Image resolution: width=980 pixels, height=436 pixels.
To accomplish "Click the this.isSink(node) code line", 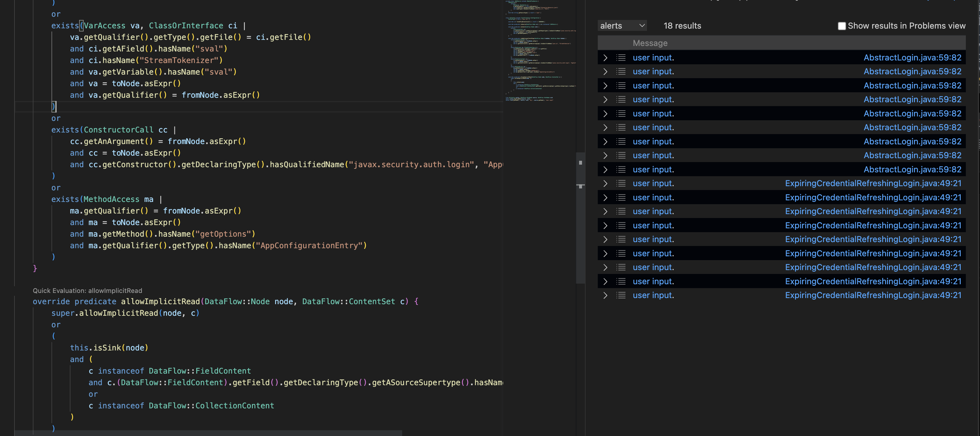I will (109, 348).
